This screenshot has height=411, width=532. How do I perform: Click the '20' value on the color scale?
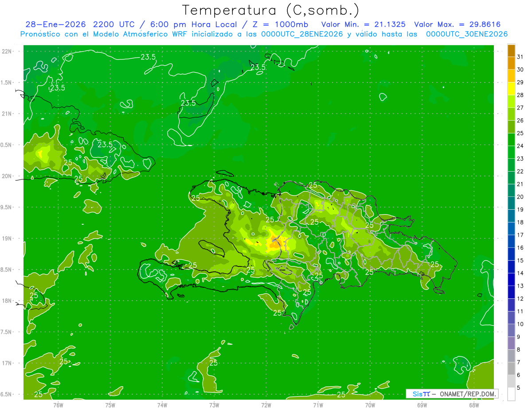point(520,197)
